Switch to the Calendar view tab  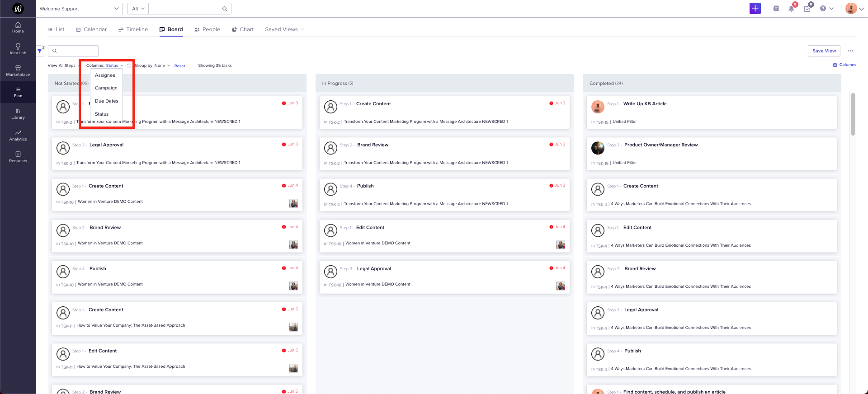91,29
